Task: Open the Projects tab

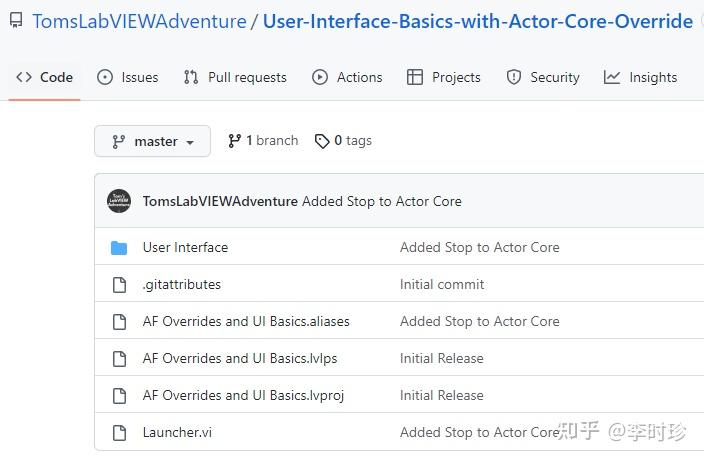Action: 444,77
